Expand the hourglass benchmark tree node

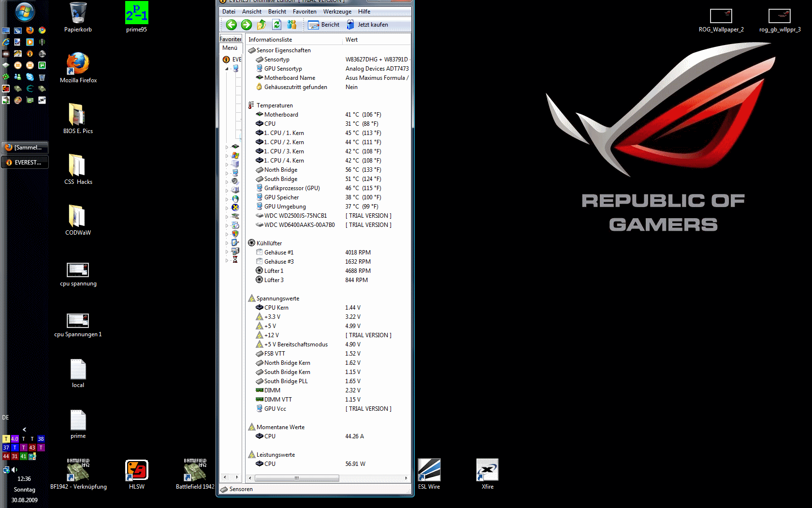point(227,260)
